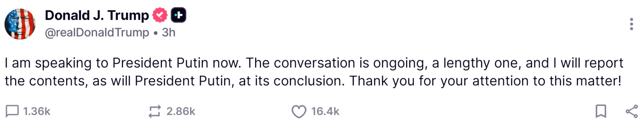Viewport: 644px width, 124px height.
Task: Click the share icon
Action: (x=632, y=111)
